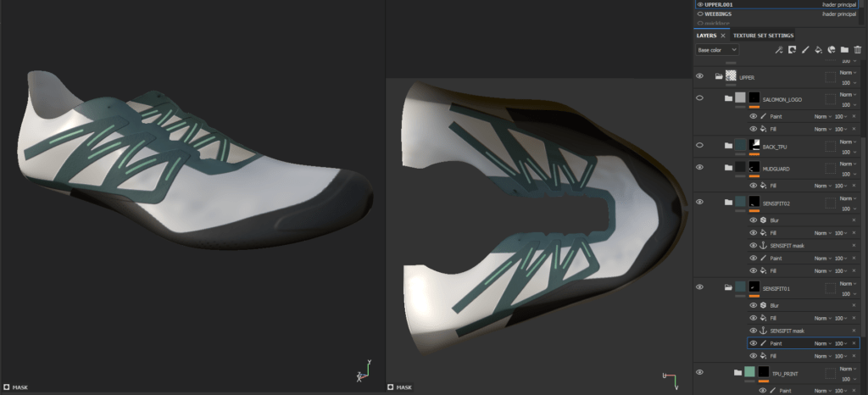Viewport: 868px width, 395px height.
Task: Collapse the UPPER folder
Action: click(719, 77)
